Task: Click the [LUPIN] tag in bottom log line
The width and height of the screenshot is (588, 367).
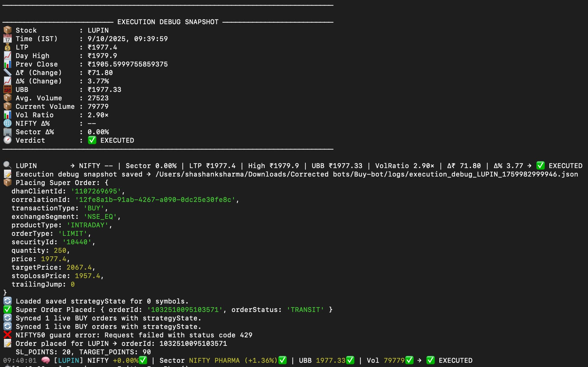Action: click(69, 360)
